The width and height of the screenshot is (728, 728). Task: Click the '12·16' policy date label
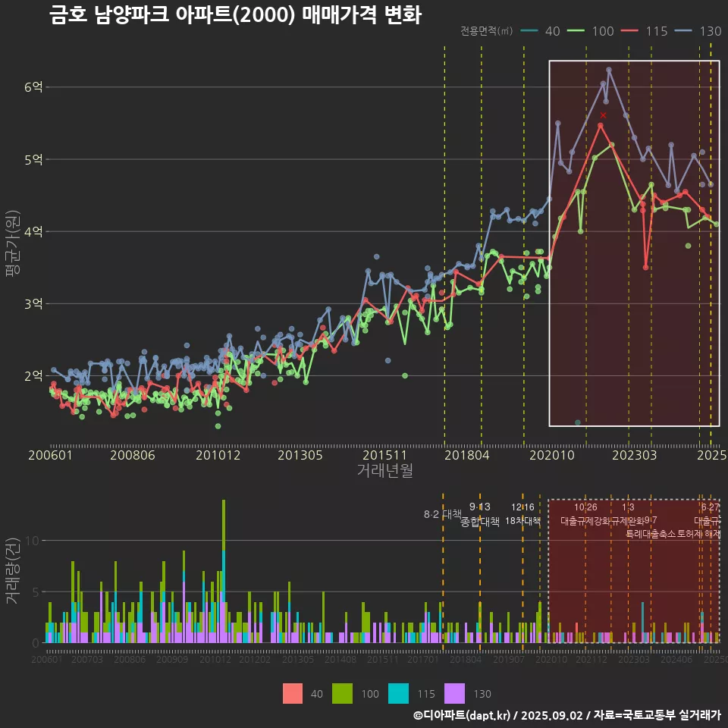[x=522, y=507]
